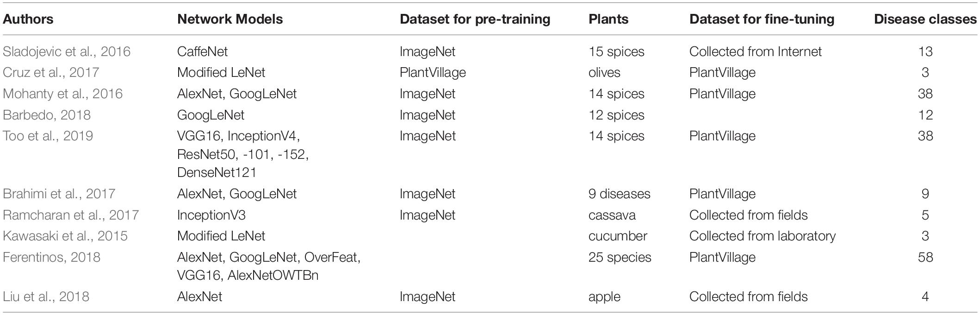The width and height of the screenshot is (980, 315).
Task: Select the Authors column header
Action: (x=28, y=19)
